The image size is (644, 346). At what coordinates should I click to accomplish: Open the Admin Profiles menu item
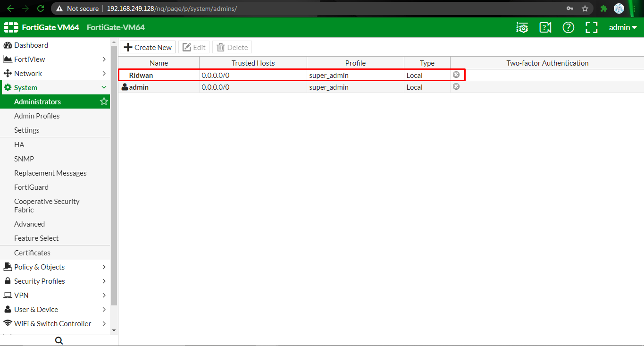(37, 116)
